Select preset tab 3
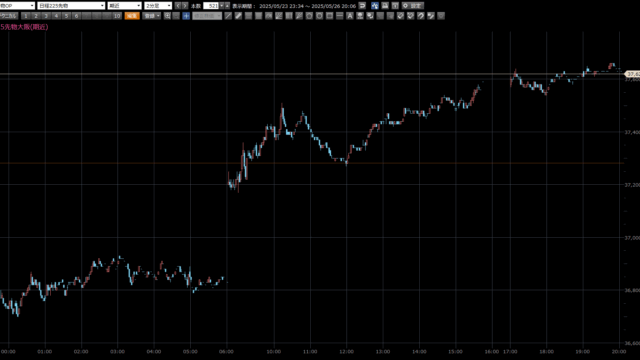The width and height of the screenshot is (640, 360). [x=46, y=16]
